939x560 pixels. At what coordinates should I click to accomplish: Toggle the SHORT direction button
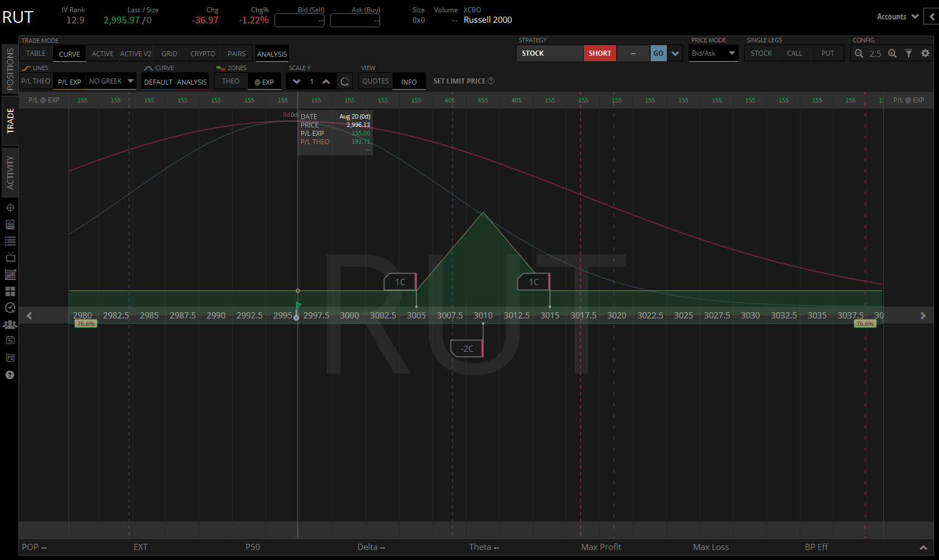click(599, 53)
